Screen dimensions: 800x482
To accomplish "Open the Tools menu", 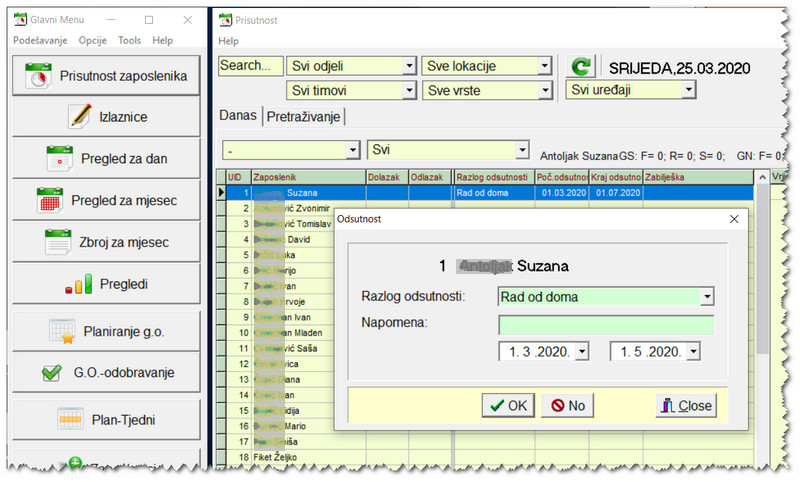I will coord(129,40).
